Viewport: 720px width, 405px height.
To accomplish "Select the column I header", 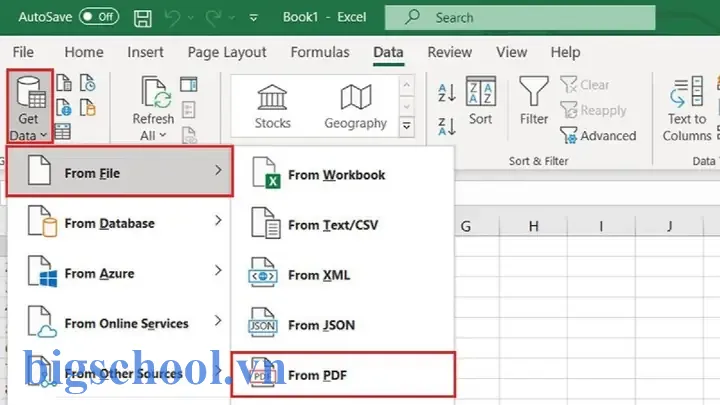I will tap(601, 226).
